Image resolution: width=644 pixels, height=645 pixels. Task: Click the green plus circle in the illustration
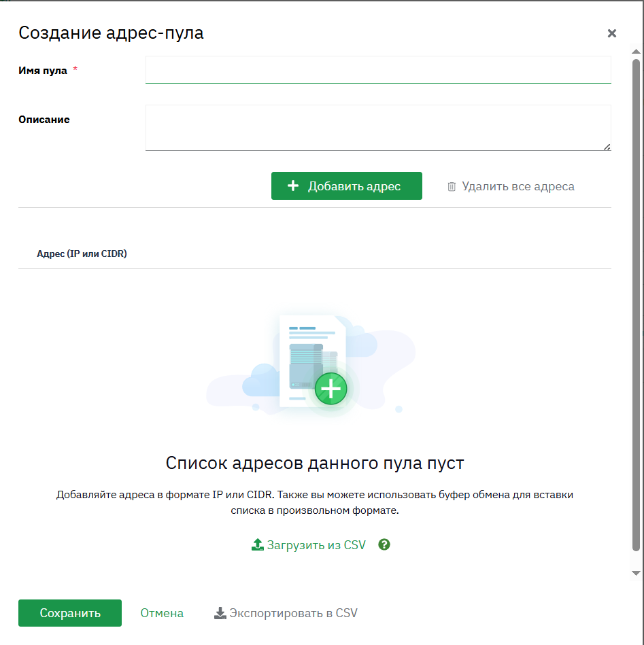[x=331, y=389]
